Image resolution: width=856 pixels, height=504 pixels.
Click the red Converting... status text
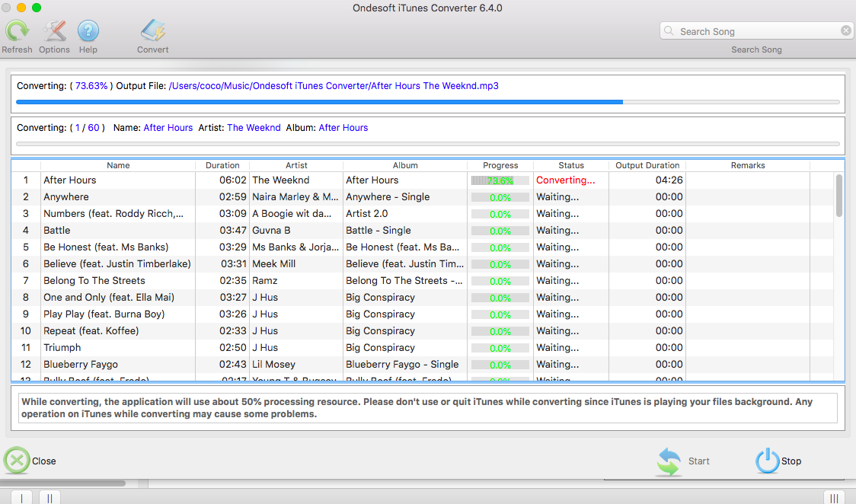566,180
